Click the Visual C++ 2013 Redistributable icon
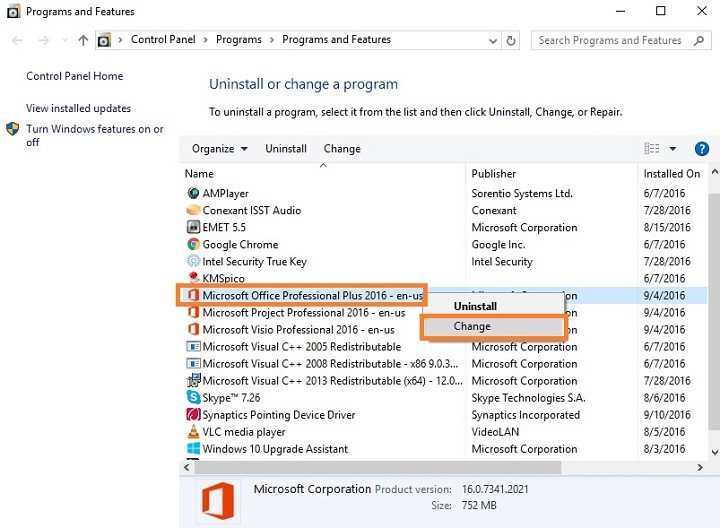 point(193,380)
